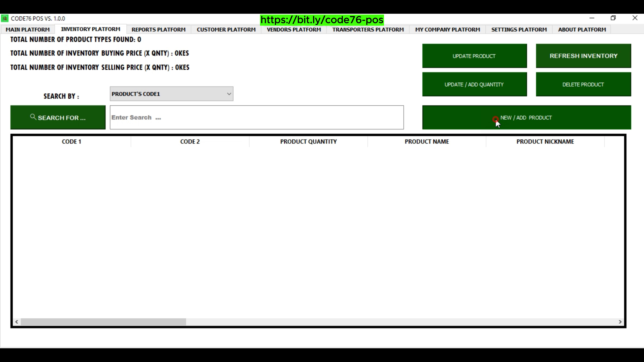Viewport: 644px width, 362px height.
Task: Click scrollbar right arrow
Action: (620, 322)
